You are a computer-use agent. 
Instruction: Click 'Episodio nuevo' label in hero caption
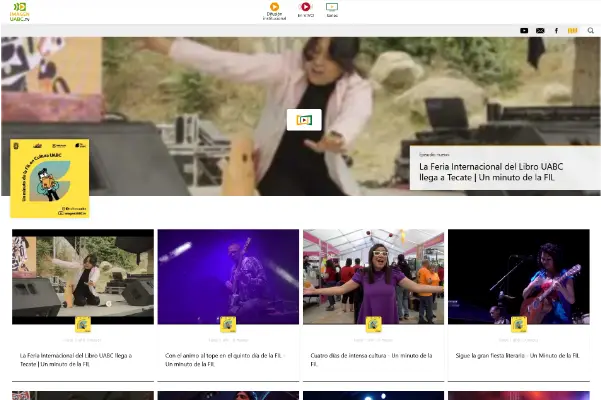[x=434, y=155]
